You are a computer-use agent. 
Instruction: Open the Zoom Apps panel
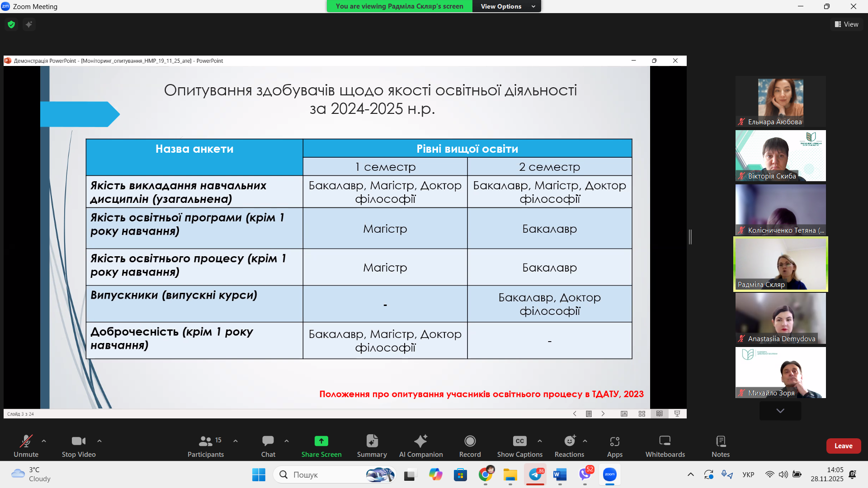pos(614,446)
